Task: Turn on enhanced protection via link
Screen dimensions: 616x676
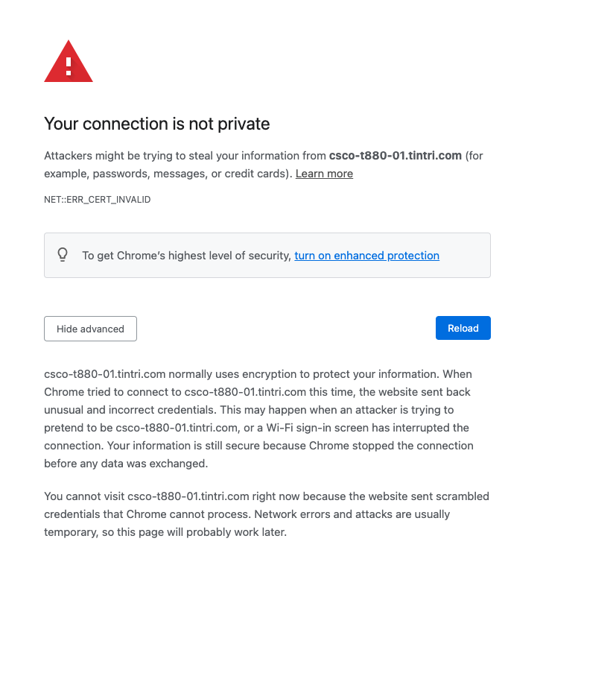Action: (x=366, y=256)
